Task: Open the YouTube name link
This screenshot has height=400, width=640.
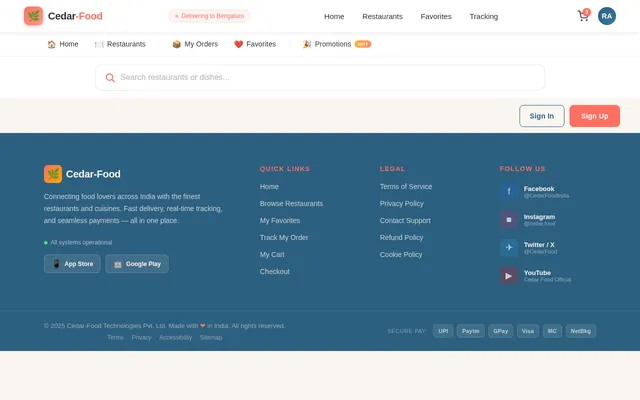Action: coord(537,273)
